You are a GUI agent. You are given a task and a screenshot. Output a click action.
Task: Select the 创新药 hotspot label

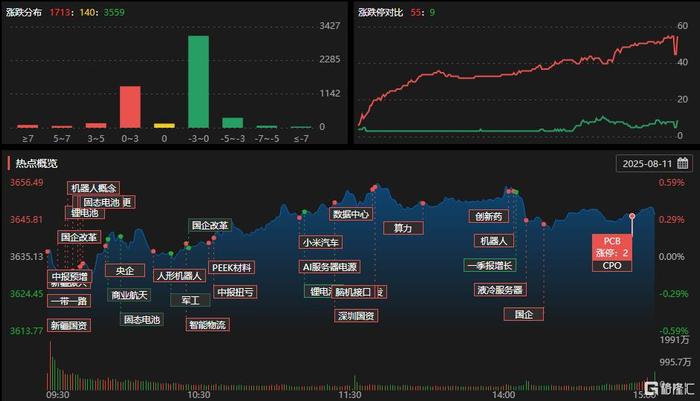tap(489, 217)
